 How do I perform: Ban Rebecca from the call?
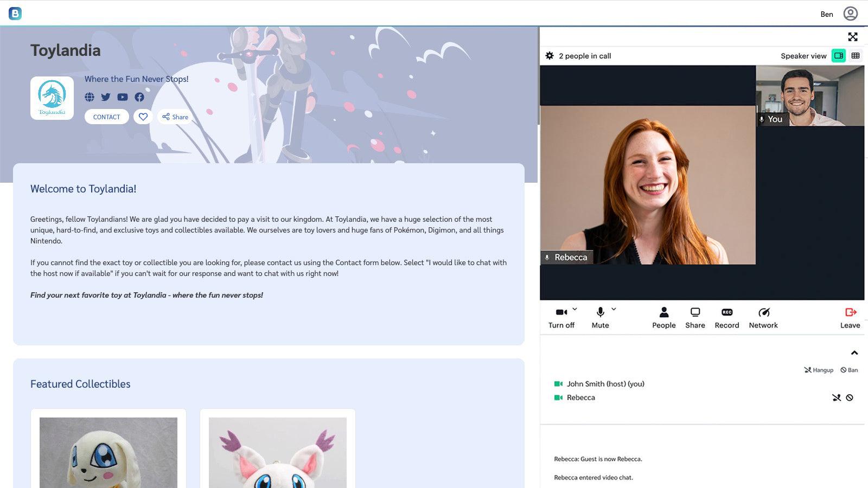tap(850, 397)
